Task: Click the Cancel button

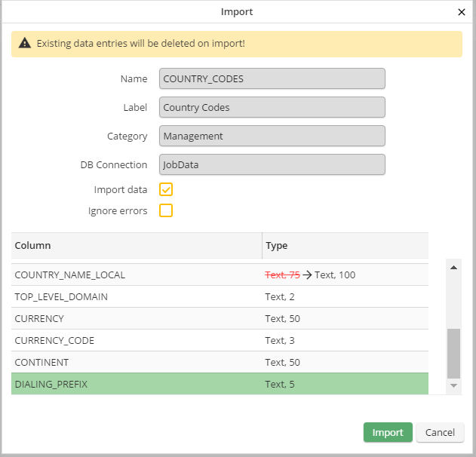Action: [440, 432]
